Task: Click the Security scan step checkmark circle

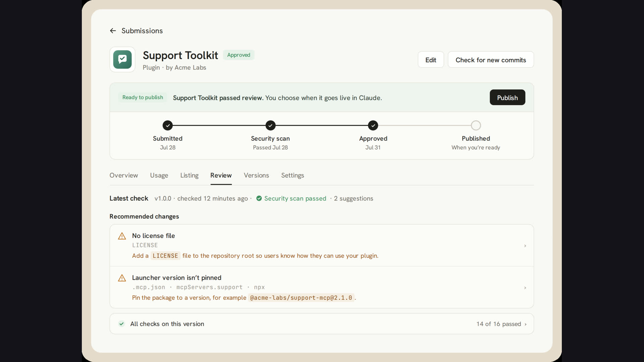Action: (x=270, y=125)
